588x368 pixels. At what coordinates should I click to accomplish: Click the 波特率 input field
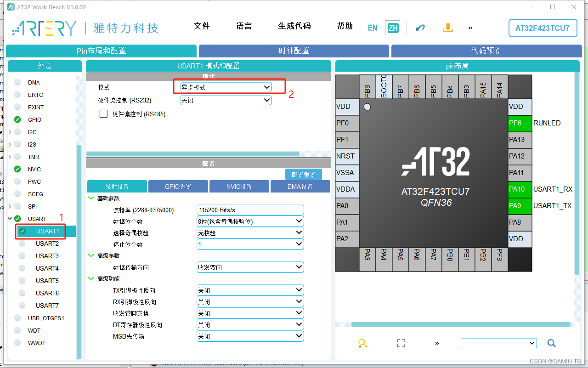pyautogui.click(x=250, y=210)
